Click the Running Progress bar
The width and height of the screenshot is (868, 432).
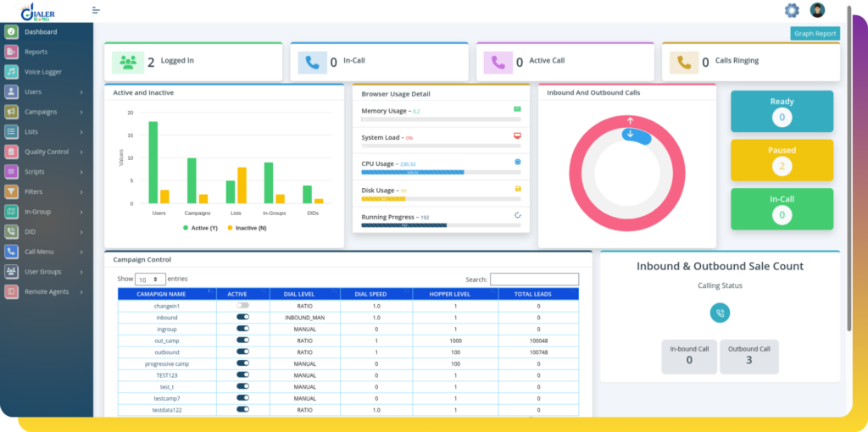coord(441,225)
